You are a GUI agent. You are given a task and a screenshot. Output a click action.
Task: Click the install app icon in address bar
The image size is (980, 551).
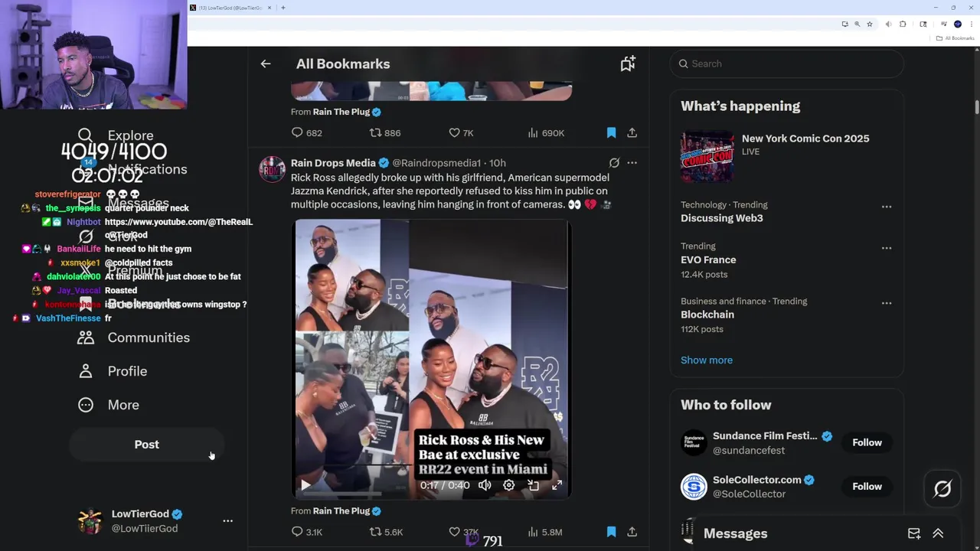(844, 24)
